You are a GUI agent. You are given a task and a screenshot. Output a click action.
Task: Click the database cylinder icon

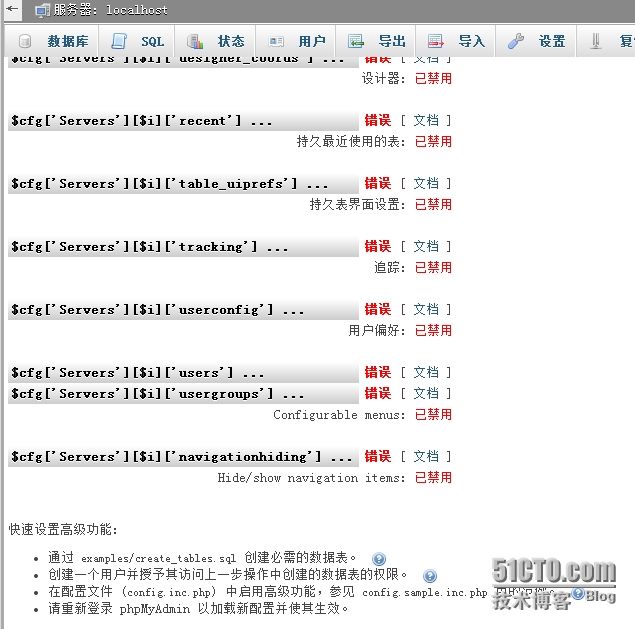pyautogui.click(x=25, y=41)
